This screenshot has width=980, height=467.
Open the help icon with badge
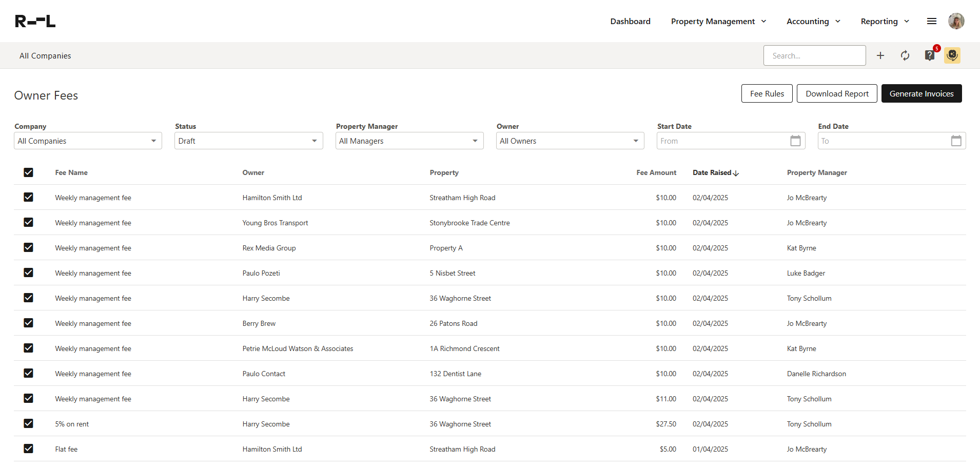tap(930, 55)
